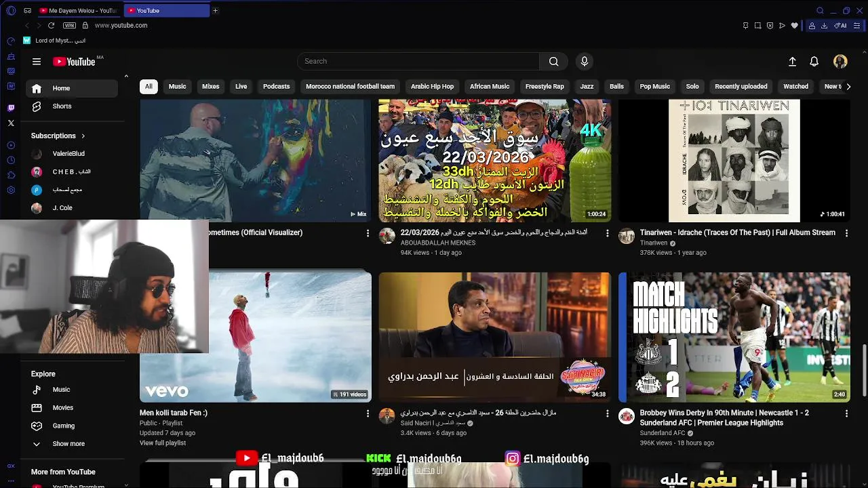Select the Podcasts filter chip
This screenshot has height=488, width=868.
pos(276,87)
